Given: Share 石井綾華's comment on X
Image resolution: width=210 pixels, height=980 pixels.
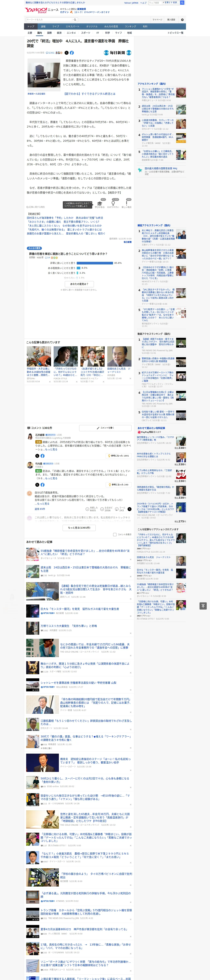Looking at the screenshot, I should pos(37,456).
